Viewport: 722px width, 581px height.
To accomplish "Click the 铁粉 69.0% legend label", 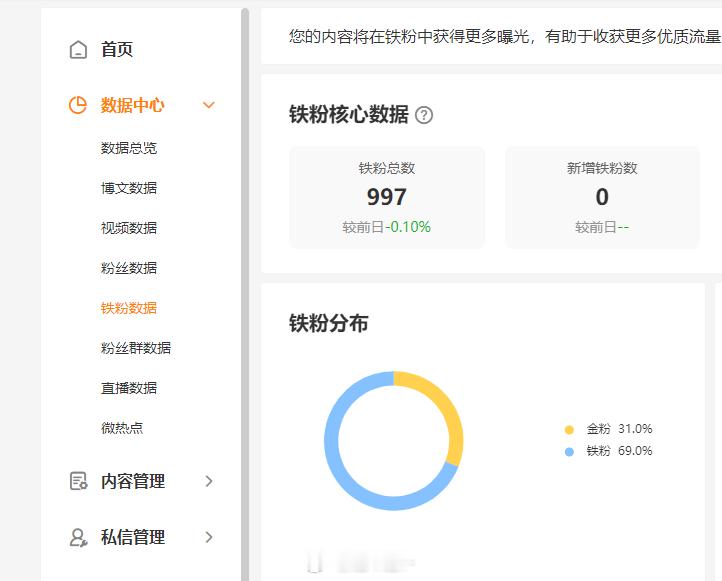I will tap(619, 451).
